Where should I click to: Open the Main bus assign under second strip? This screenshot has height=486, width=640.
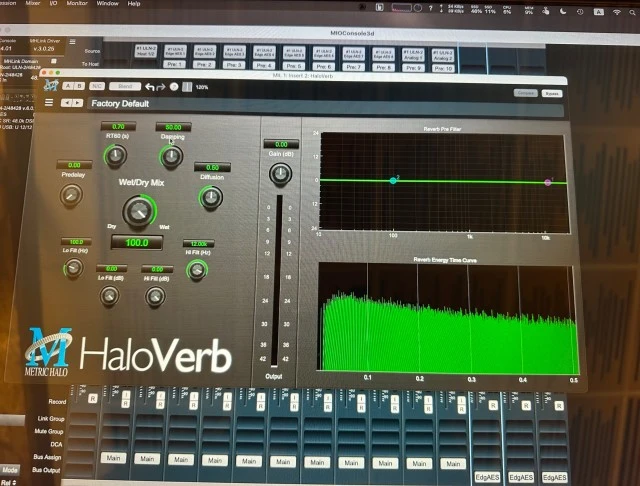pos(147,459)
